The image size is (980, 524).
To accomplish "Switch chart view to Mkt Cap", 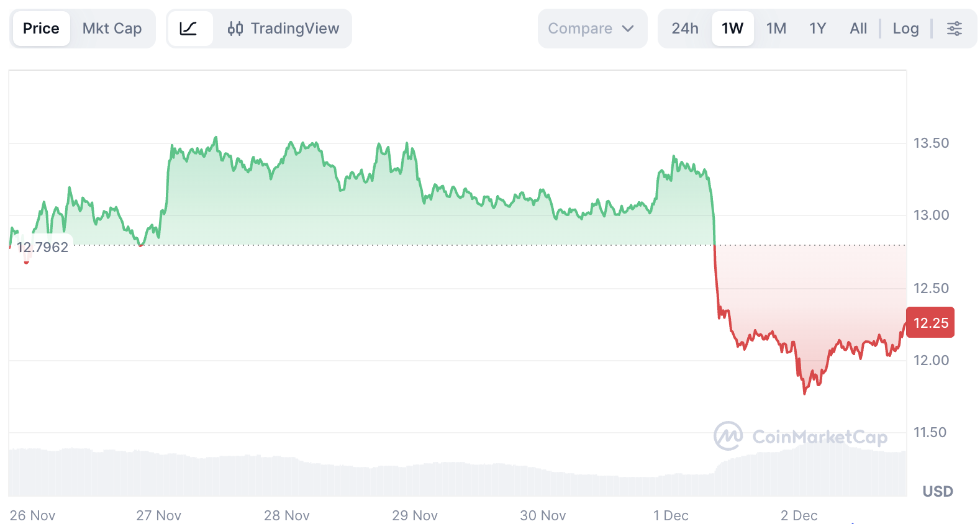I will pyautogui.click(x=112, y=28).
